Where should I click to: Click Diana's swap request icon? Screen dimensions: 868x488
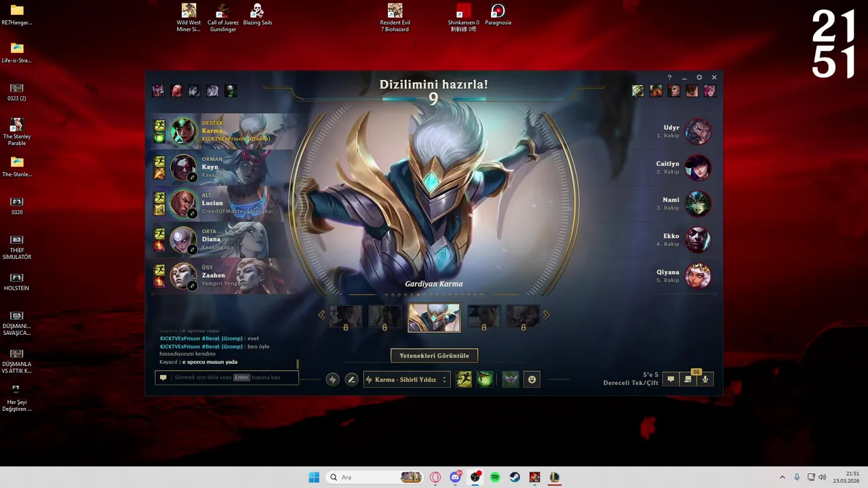coord(192,249)
